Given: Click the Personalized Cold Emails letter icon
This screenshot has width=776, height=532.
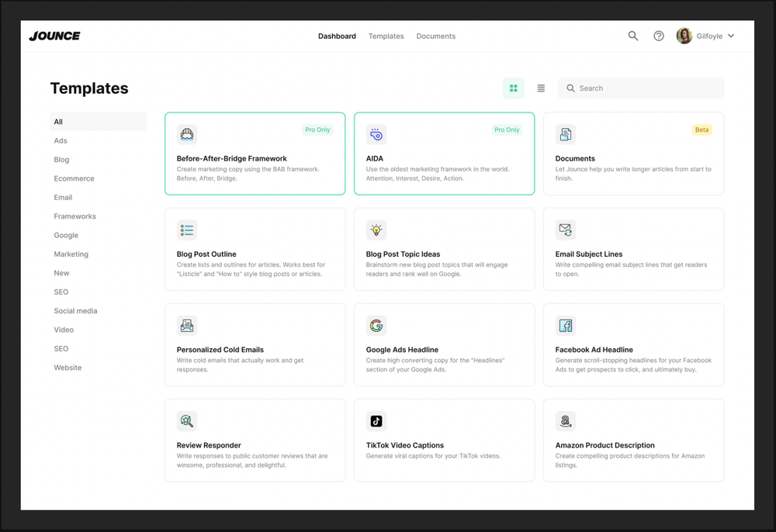Looking at the screenshot, I should click(187, 326).
